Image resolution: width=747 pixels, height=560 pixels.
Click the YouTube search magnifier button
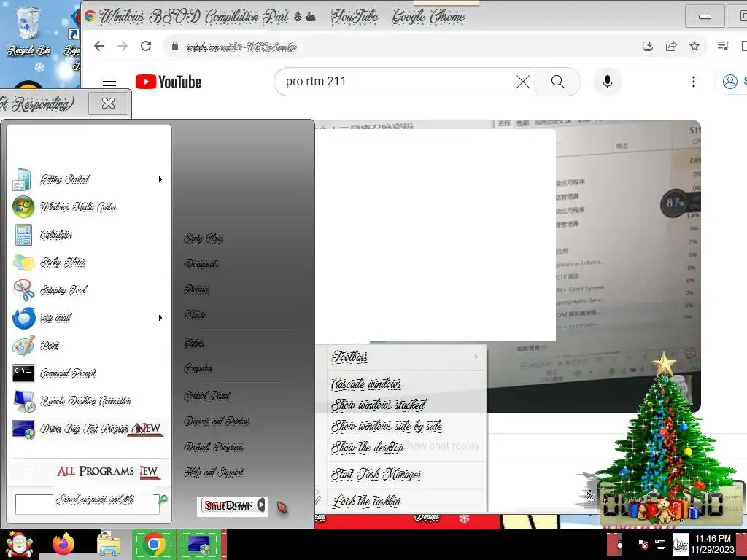[558, 82]
